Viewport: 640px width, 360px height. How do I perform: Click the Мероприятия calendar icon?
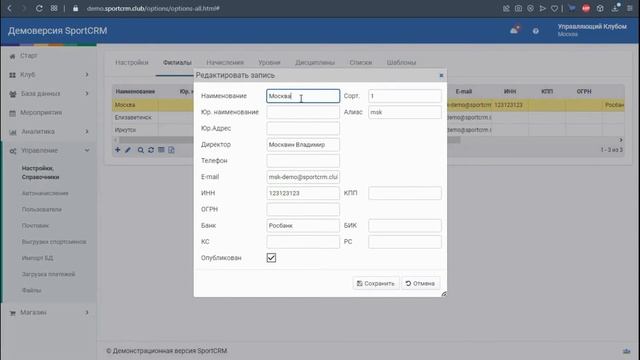point(13,113)
